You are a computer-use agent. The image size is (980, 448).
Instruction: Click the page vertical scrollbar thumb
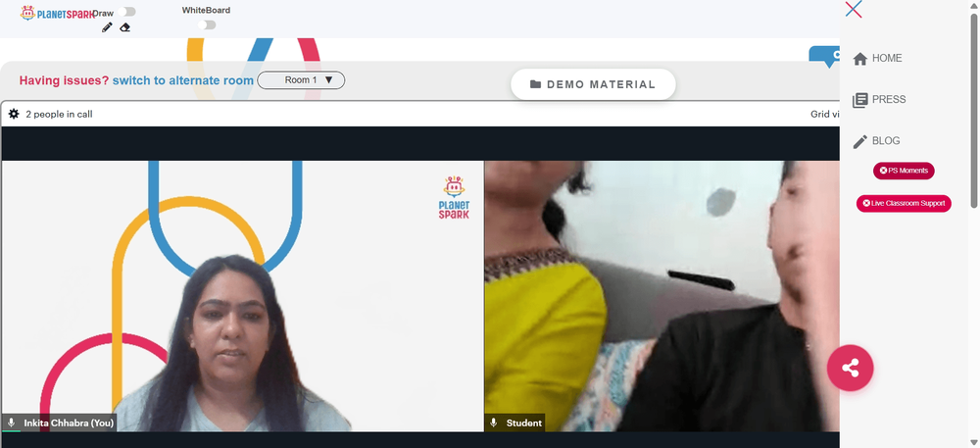pos(974,110)
